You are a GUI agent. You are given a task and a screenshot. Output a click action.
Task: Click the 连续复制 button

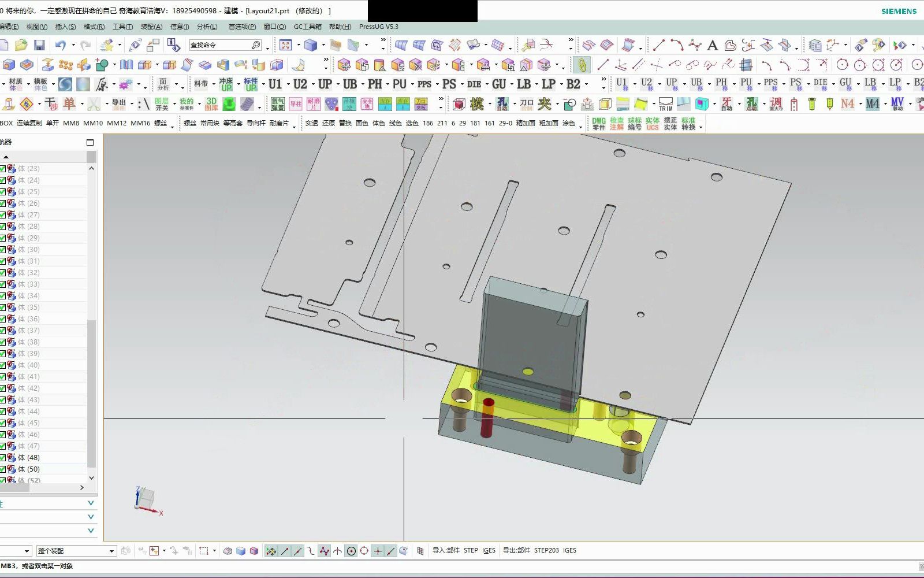(x=29, y=123)
